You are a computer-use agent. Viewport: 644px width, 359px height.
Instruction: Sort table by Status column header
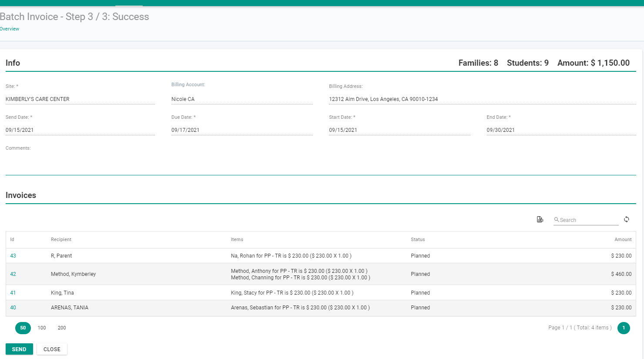point(418,239)
